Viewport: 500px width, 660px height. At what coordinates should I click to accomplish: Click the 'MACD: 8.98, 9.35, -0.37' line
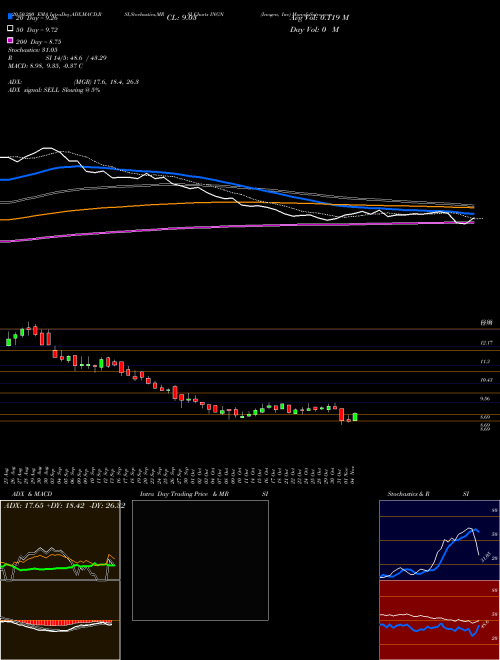click(45, 66)
